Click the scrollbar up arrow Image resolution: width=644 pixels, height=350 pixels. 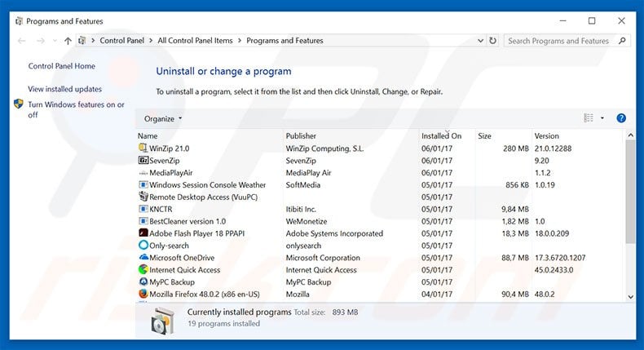tap(630, 135)
